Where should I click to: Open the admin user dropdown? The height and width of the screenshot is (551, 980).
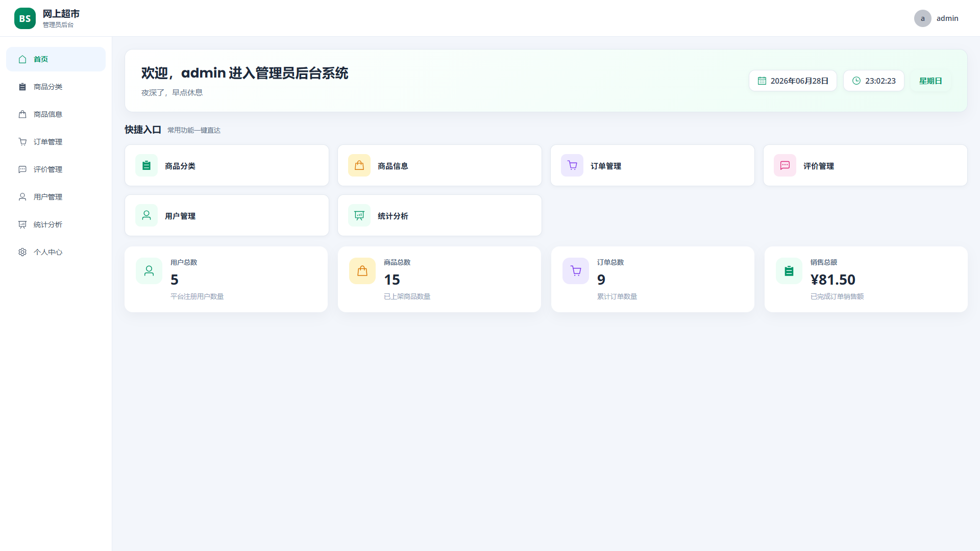tap(937, 18)
